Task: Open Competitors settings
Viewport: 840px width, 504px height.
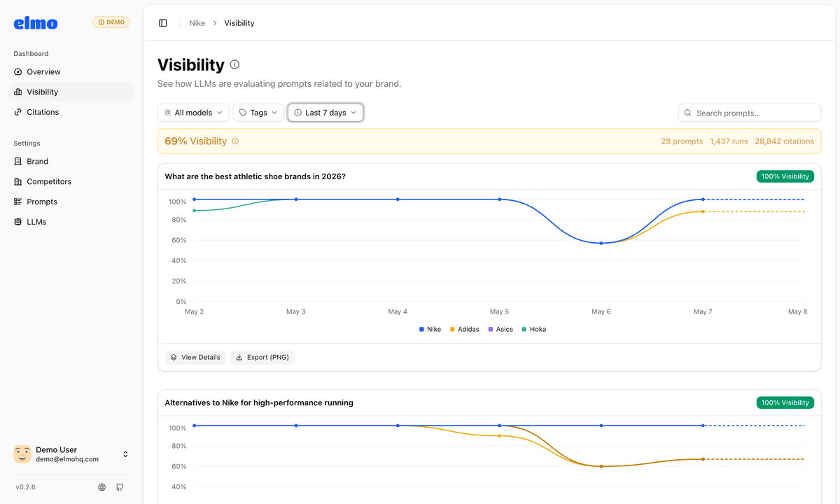Action: pyautogui.click(x=71, y=181)
